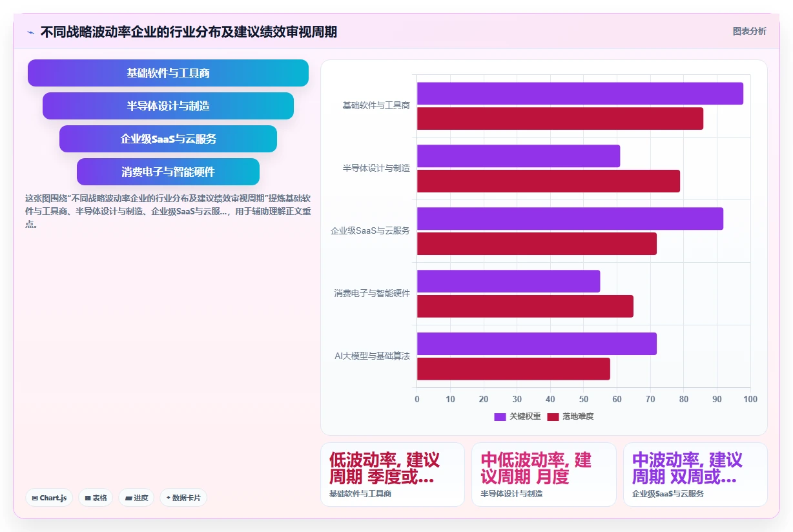Click the 表格 tag
793x532 pixels.
(x=96, y=498)
